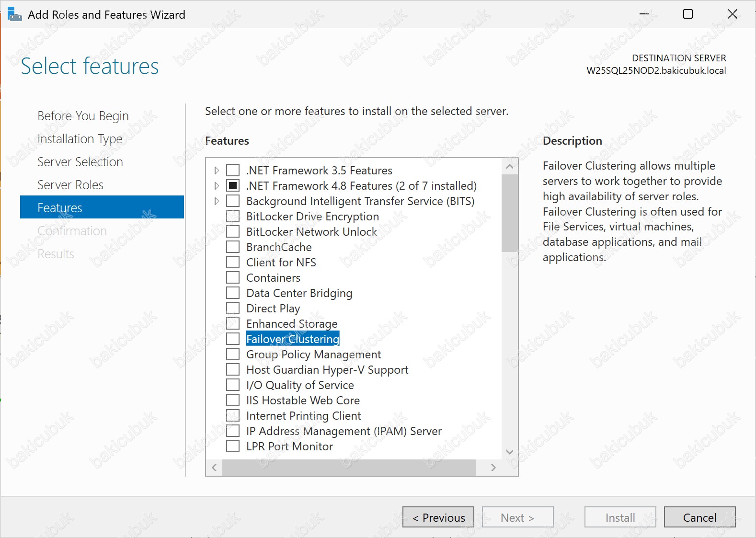
Task: Expand Background Intelligent Transfer Service node
Action: (217, 201)
